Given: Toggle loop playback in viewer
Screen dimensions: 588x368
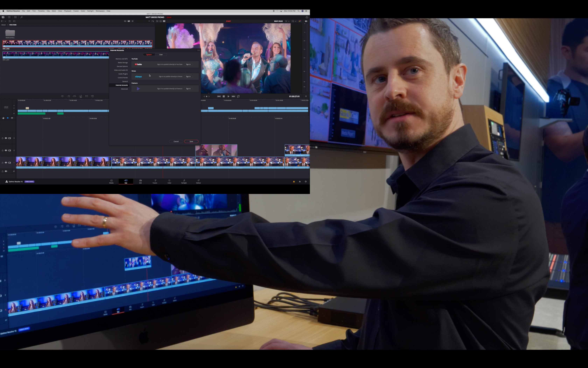Looking at the screenshot, I should [x=238, y=96].
